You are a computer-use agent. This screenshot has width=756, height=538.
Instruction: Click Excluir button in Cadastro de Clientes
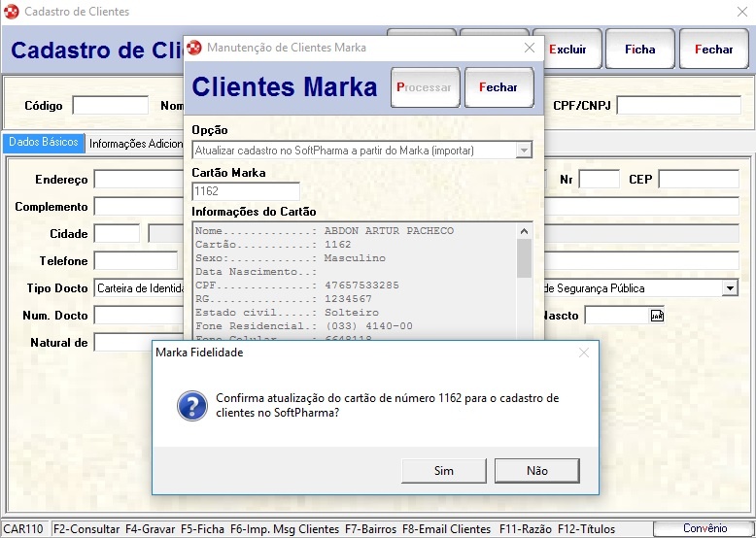pyautogui.click(x=567, y=50)
